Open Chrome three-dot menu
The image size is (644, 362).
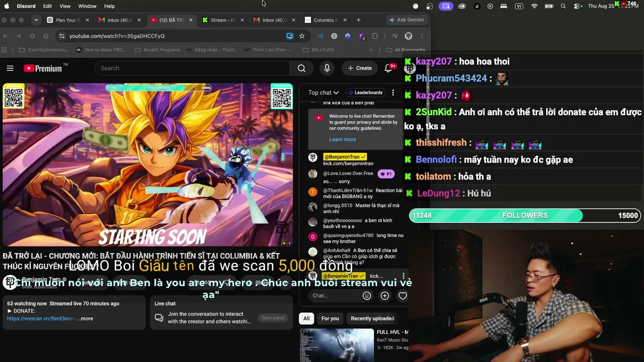pyautogui.click(x=422, y=36)
